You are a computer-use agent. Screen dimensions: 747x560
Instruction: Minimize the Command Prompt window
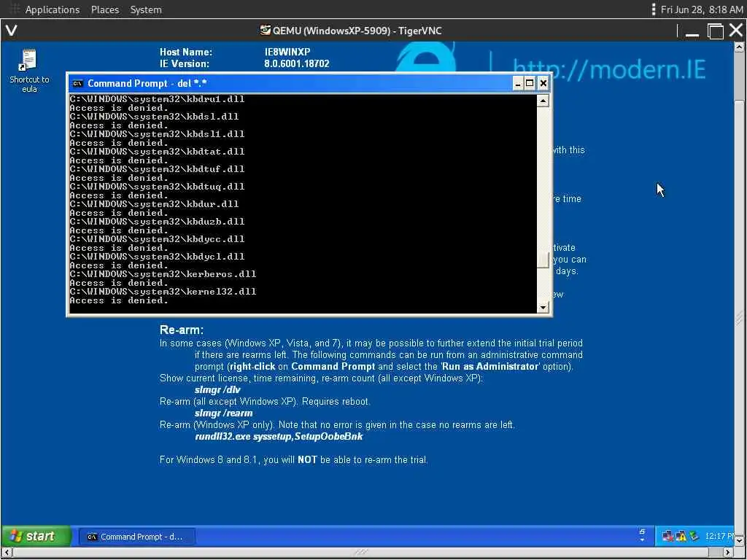click(519, 84)
